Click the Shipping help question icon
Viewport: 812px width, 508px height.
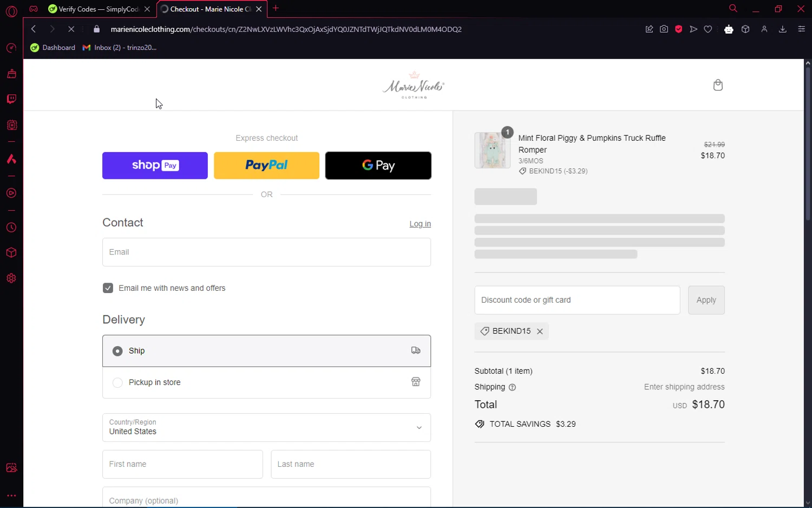513,387
